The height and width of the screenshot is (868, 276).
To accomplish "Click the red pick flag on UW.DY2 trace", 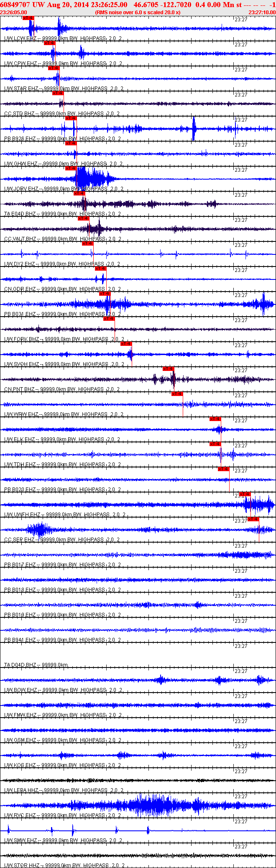I will click(x=88, y=244).
